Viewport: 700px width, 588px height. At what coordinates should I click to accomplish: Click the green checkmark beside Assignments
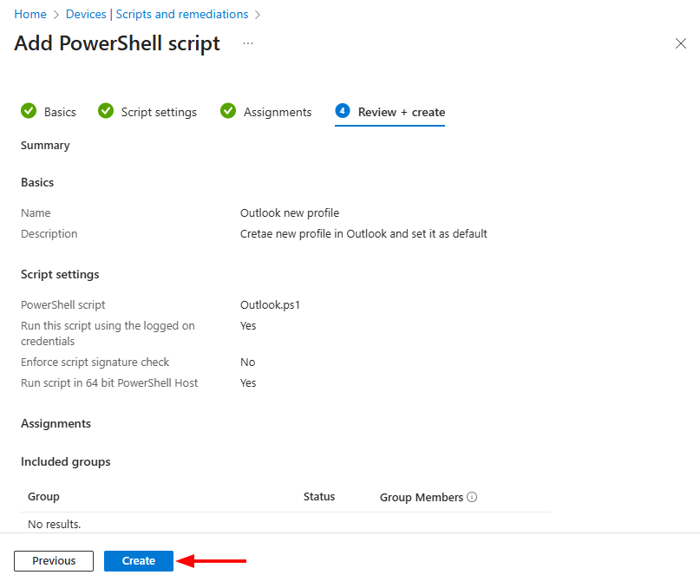point(228,111)
